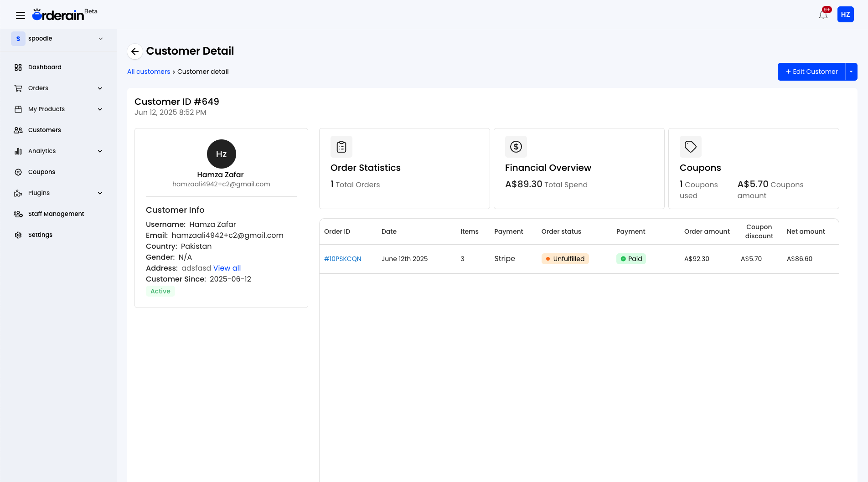This screenshot has height=482, width=868.
Task: Collapse the spoodle workspace selector
Action: click(x=100, y=39)
